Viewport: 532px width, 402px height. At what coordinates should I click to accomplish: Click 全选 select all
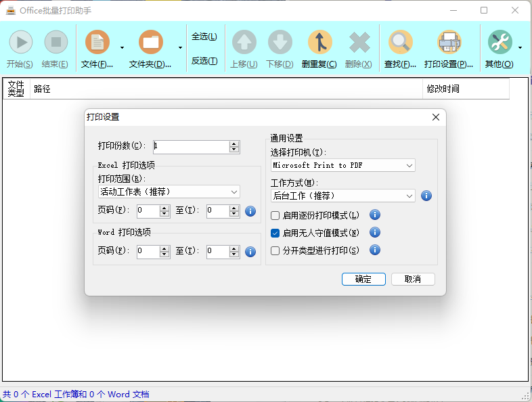tap(204, 37)
